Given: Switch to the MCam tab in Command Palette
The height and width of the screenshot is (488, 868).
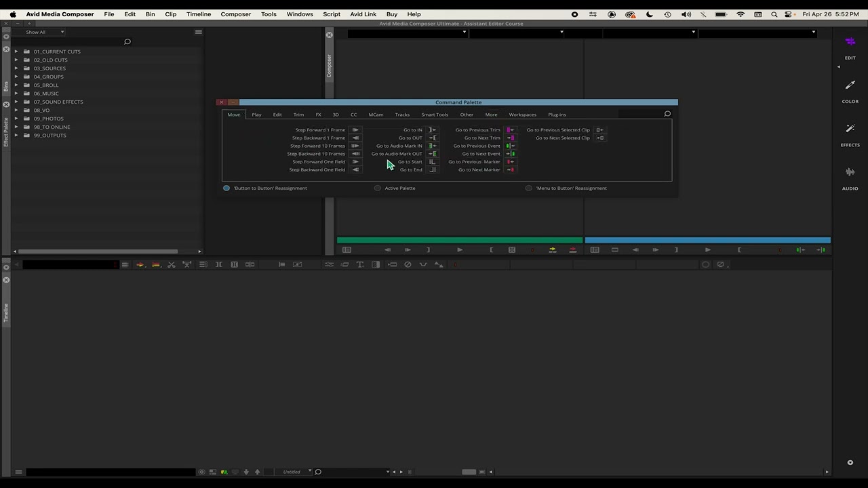Looking at the screenshot, I should (x=376, y=115).
